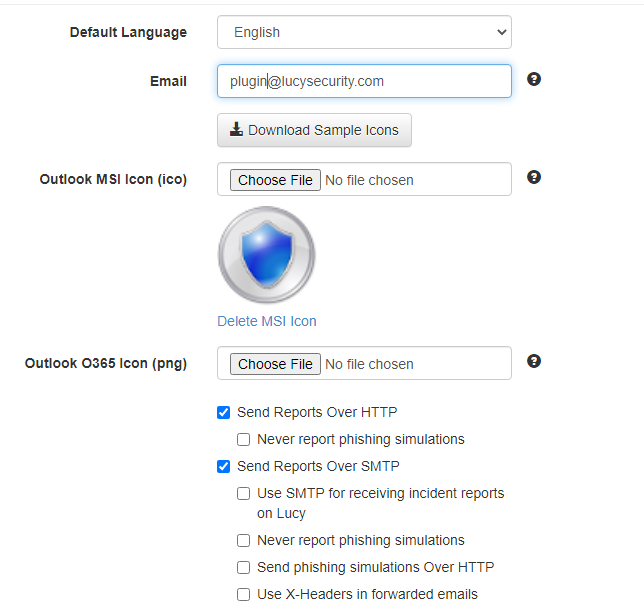Choose File for Outlook MSI Icon

[275, 180]
